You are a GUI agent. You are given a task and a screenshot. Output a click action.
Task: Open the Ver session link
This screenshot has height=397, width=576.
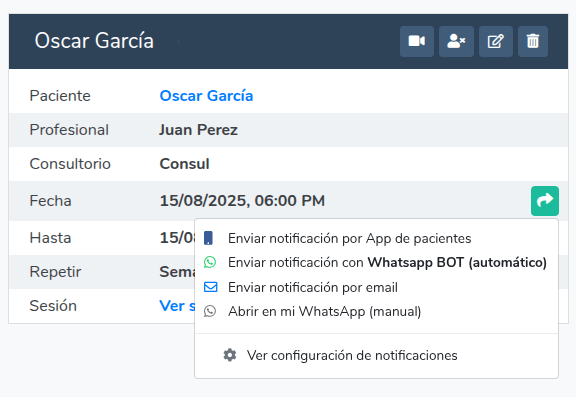tap(177, 306)
